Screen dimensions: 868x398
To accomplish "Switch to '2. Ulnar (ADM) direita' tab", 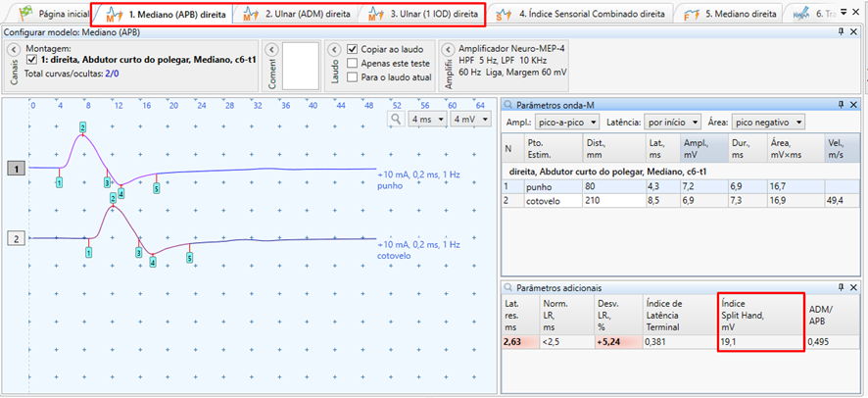I will point(296,14).
